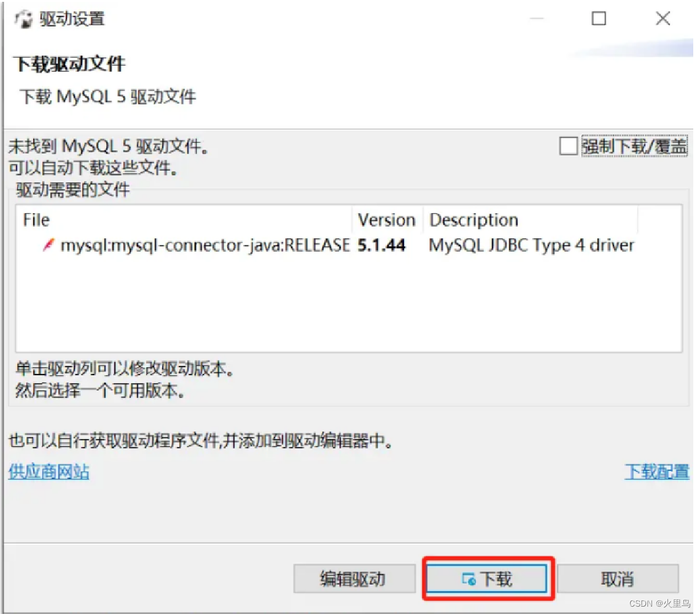Enable the 强制下载/覆盖 checkbox

point(569,146)
